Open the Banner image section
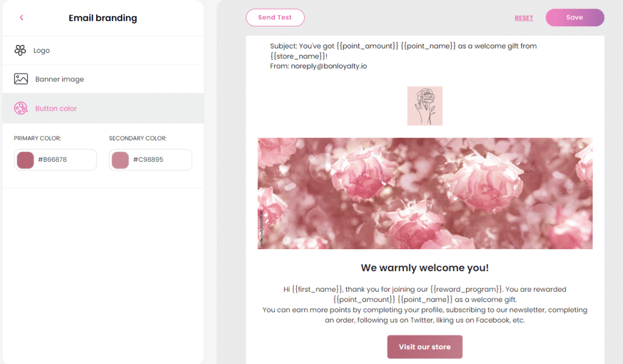The height and width of the screenshot is (364, 623). coord(103,79)
